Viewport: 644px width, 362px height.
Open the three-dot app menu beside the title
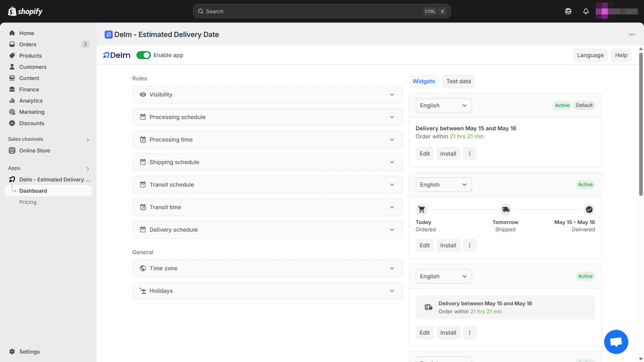[632, 35]
